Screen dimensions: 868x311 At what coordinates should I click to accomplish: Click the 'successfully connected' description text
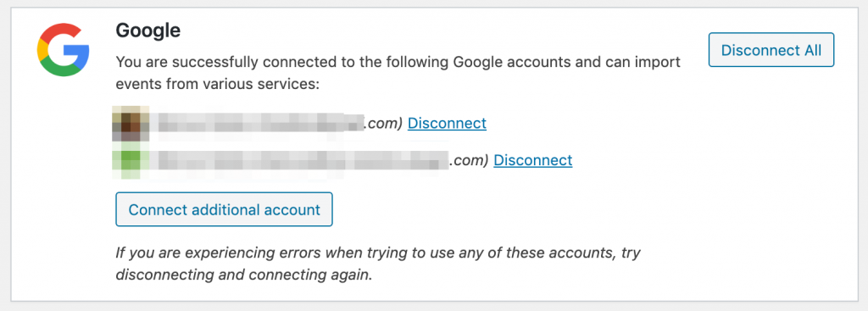click(x=398, y=74)
